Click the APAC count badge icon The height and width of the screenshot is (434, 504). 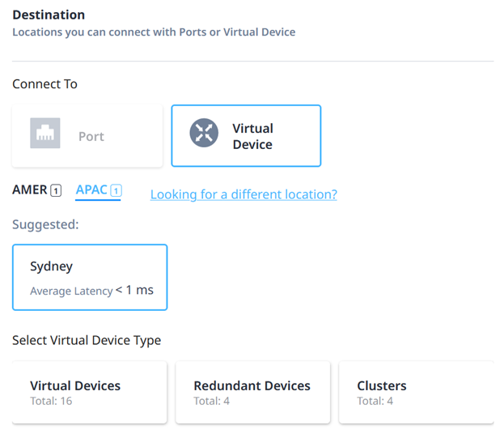[x=116, y=190]
